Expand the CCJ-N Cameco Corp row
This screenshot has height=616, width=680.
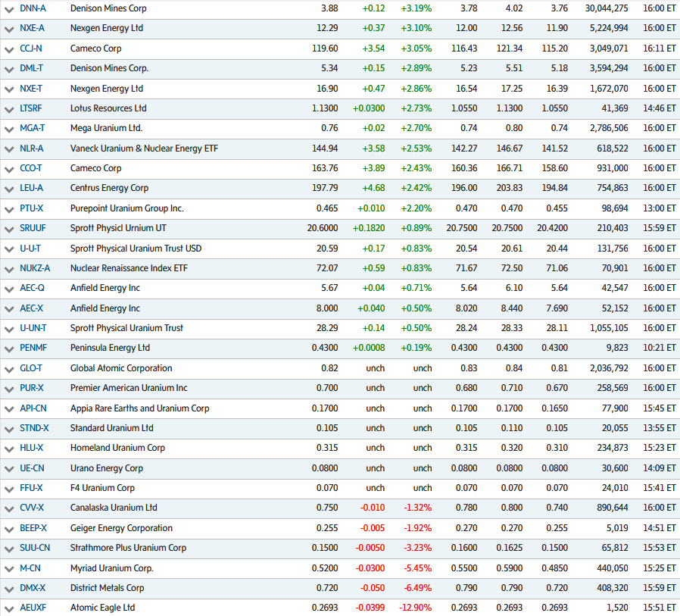(9, 48)
